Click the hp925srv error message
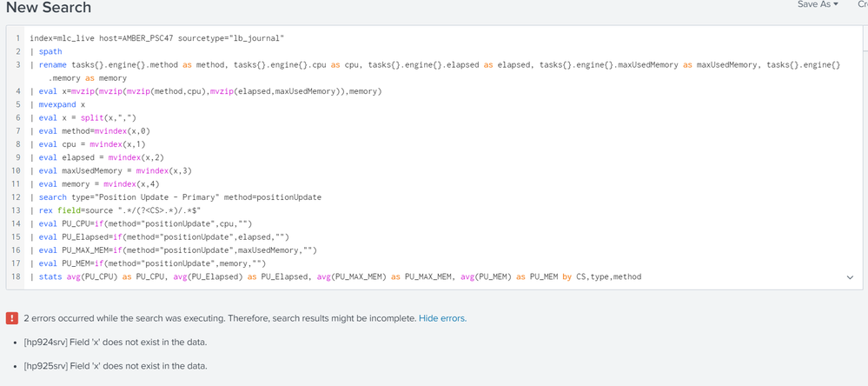The height and width of the screenshot is (386, 868). coord(116,366)
